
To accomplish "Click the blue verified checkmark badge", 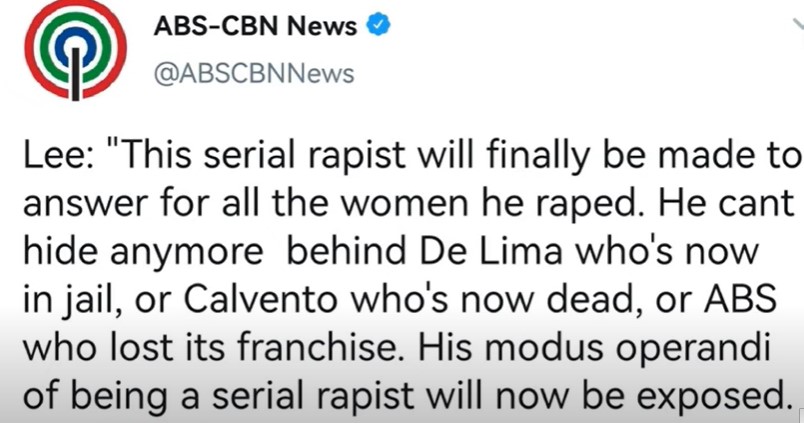I will point(378,25).
